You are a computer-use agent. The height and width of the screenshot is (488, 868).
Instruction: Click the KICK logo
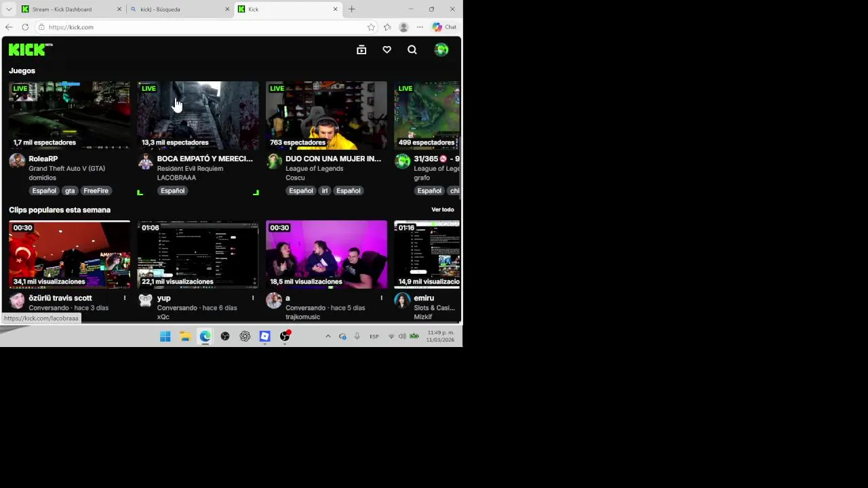coord(31,49)
